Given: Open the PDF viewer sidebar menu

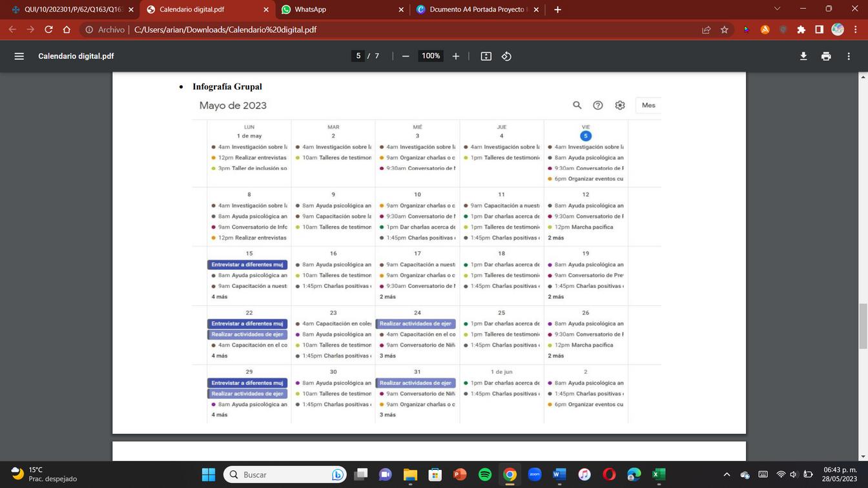Looking at the screenshot, I should (x=19, y=56).
